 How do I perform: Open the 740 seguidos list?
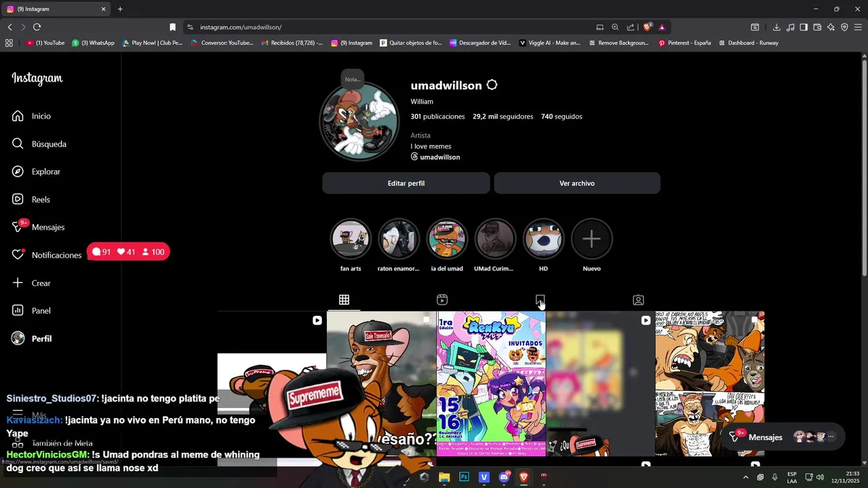pos(561,117)
